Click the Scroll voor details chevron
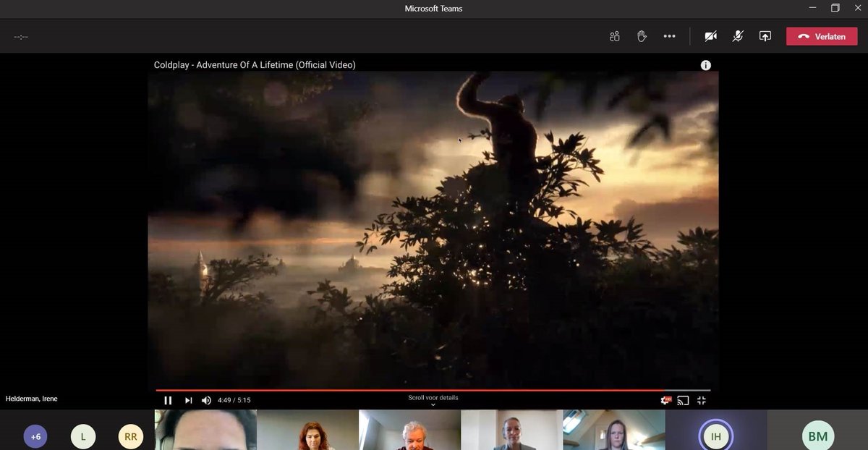 coord(433,405)
